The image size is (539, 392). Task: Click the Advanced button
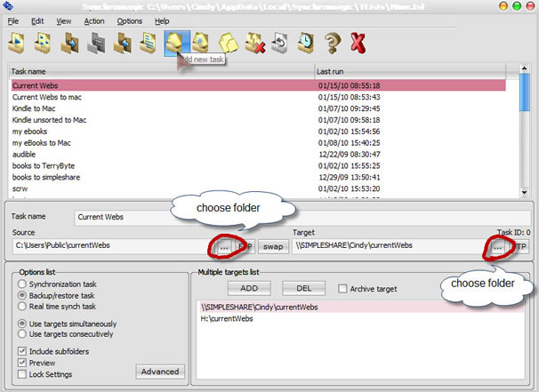click(x=160, y=372)
